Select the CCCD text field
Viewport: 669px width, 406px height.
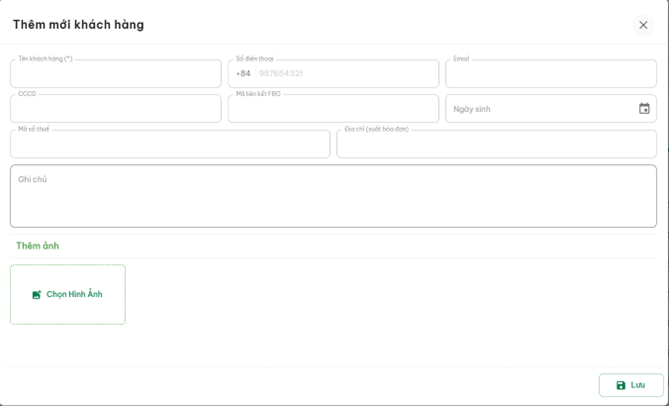tap(115, 110)
